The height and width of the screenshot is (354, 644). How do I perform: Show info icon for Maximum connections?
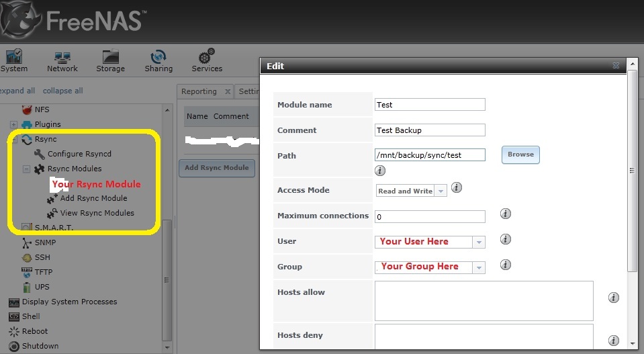506,214
